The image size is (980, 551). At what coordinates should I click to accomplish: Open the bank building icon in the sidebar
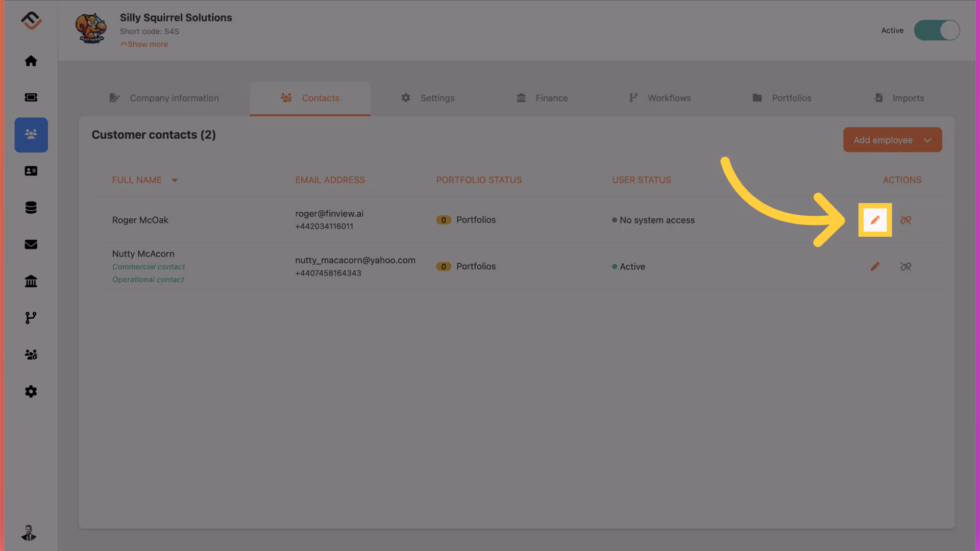(x=31, y=281)
